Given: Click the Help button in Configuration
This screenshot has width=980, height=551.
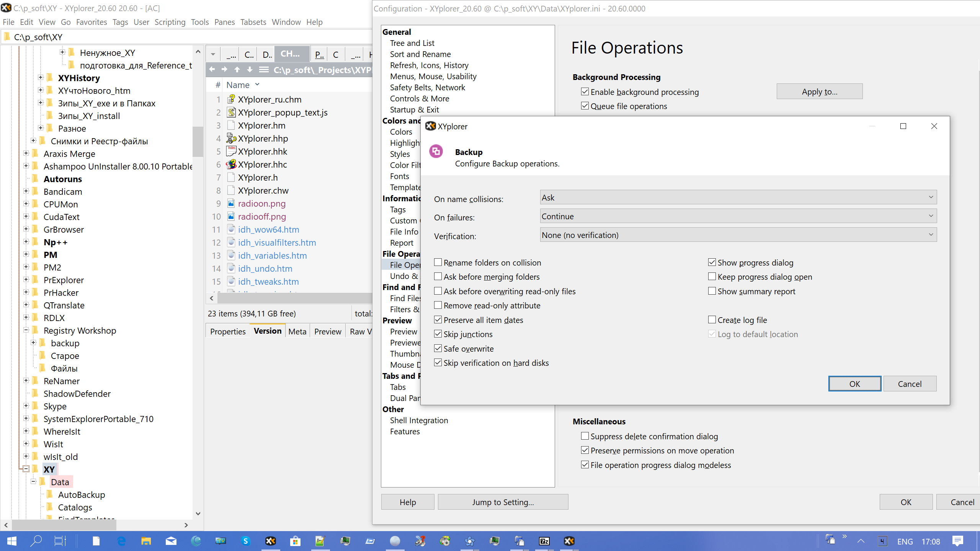Looking at the screenshot, I should (x=408, y=502).
